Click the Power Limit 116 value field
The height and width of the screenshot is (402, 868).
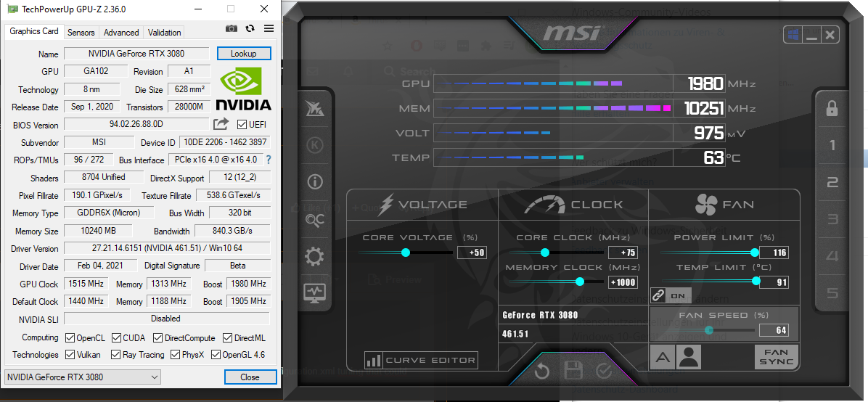pyautogui.click(x=774, y=253)
